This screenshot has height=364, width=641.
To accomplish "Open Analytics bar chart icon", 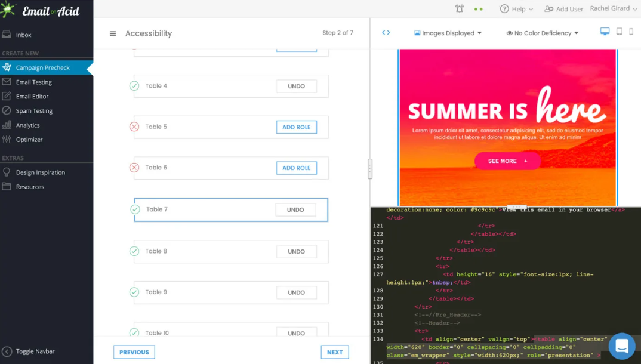I will pos(7,125).
